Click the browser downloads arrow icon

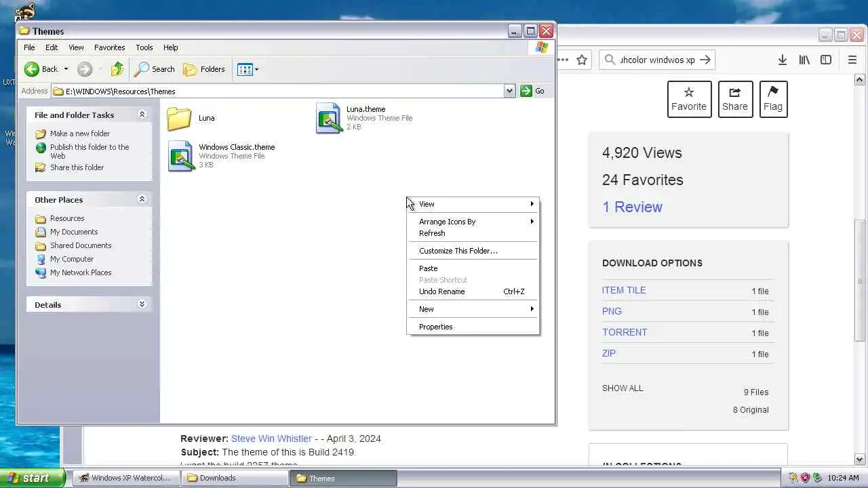(782, 60)
